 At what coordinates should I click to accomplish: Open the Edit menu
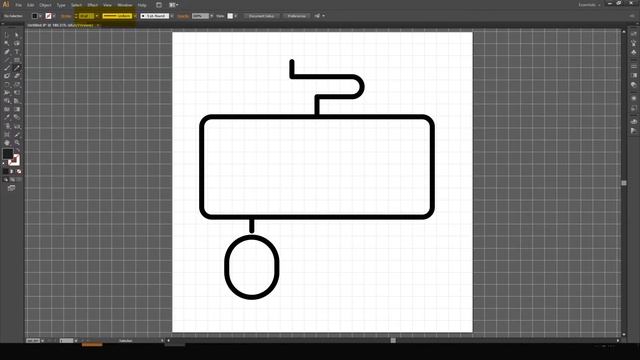point(31,5)
